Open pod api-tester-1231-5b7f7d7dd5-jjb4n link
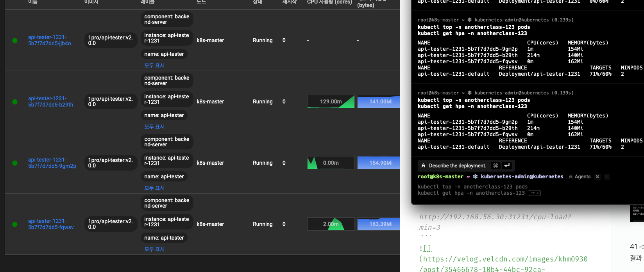Viewport: 644px width, 272px height. point(50,40)
